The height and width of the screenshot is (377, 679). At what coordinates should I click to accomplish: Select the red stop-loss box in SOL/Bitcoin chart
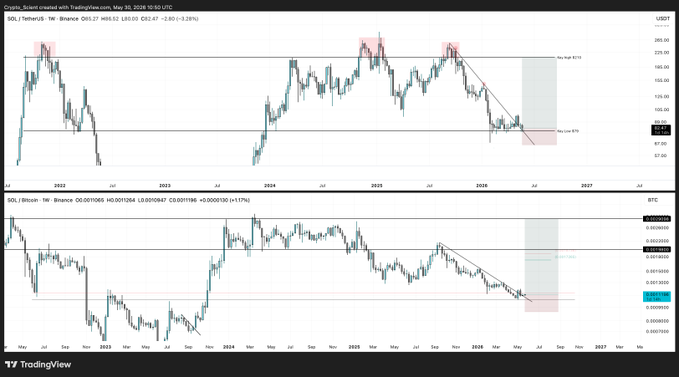541,304
